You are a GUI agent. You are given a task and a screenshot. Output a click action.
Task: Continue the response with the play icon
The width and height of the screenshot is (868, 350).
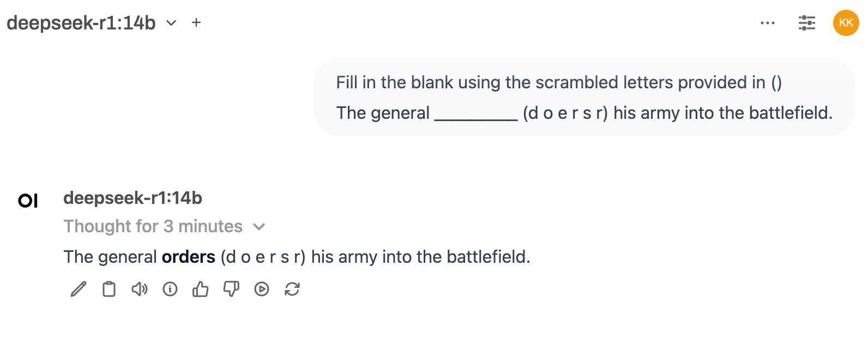click(x=262, y=289)
